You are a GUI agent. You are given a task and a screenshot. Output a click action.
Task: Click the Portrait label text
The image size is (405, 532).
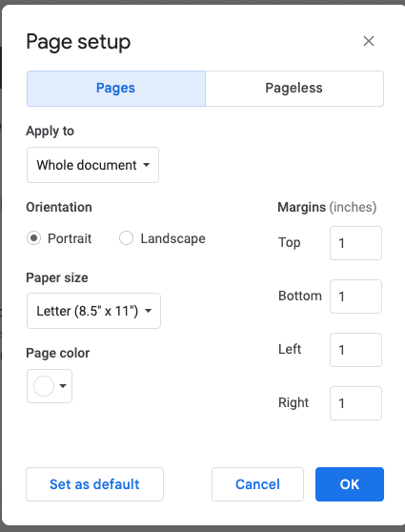[70, 238]
